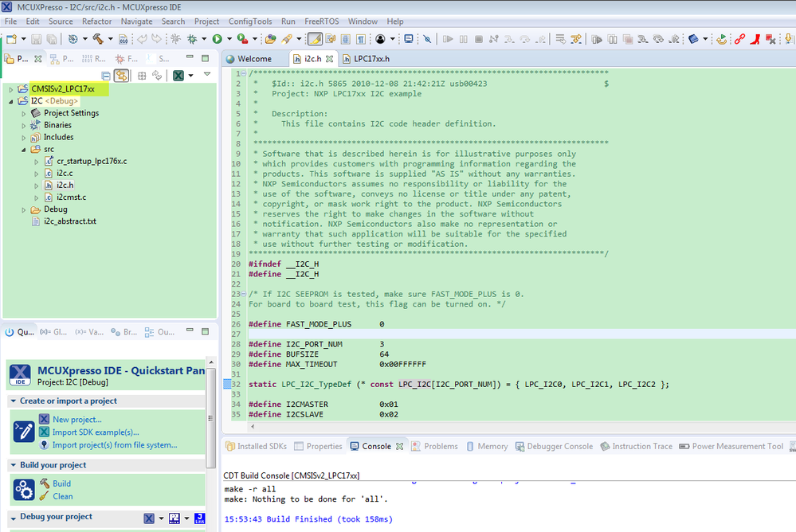The width and height of the screenshot is (796, 532).
Task: Click the New project... link
Action: [x=77, y=420]
